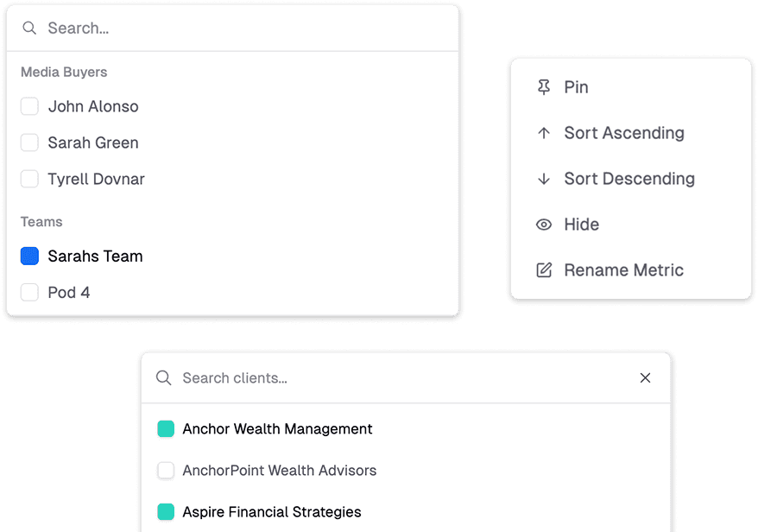Choose the Rename Metric menu entry

(623, 270)
